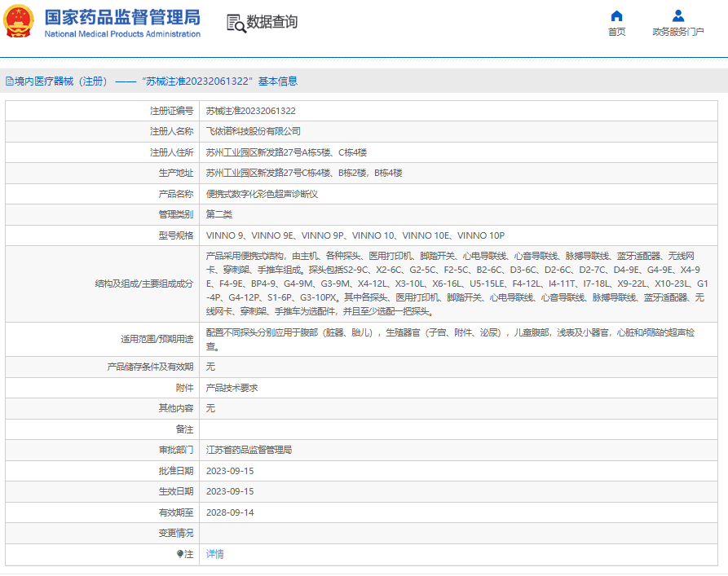Click the 数据查询 heading text

point(272,22)
